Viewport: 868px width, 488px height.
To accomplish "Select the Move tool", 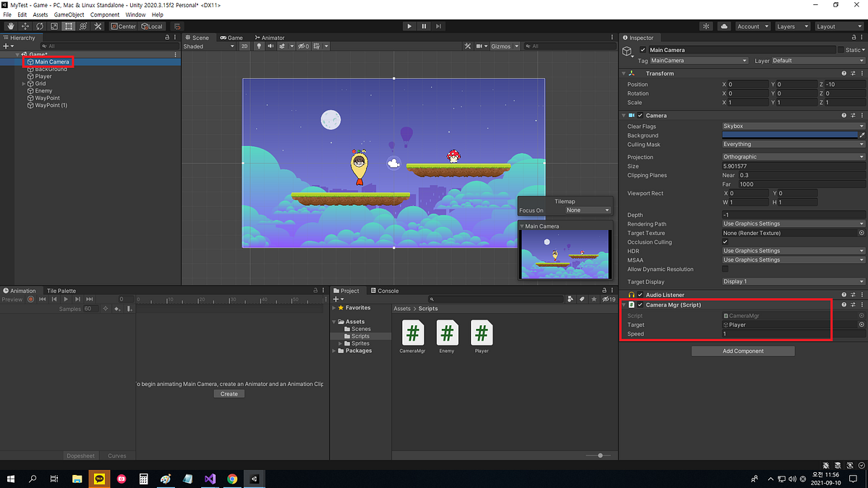I will point(25,26).
